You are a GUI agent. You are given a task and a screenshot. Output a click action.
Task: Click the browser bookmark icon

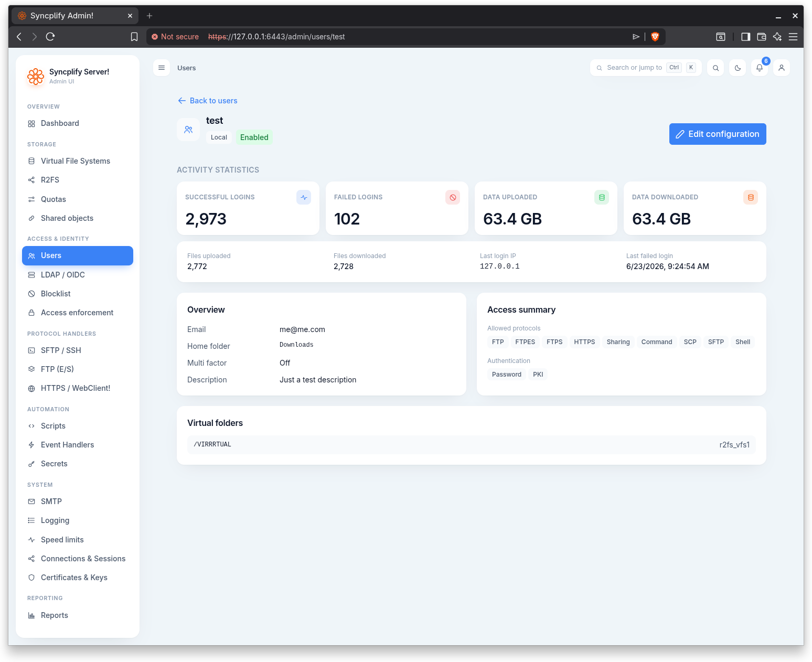(134, 37)
